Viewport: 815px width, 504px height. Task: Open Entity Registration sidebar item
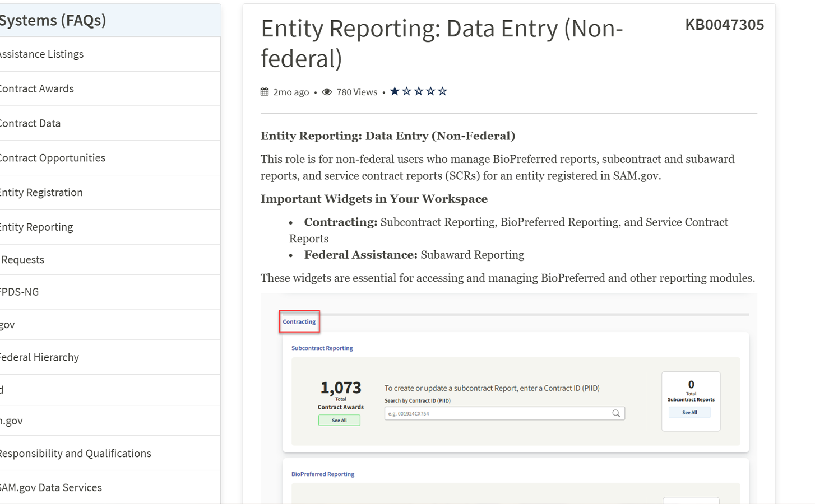41,193
